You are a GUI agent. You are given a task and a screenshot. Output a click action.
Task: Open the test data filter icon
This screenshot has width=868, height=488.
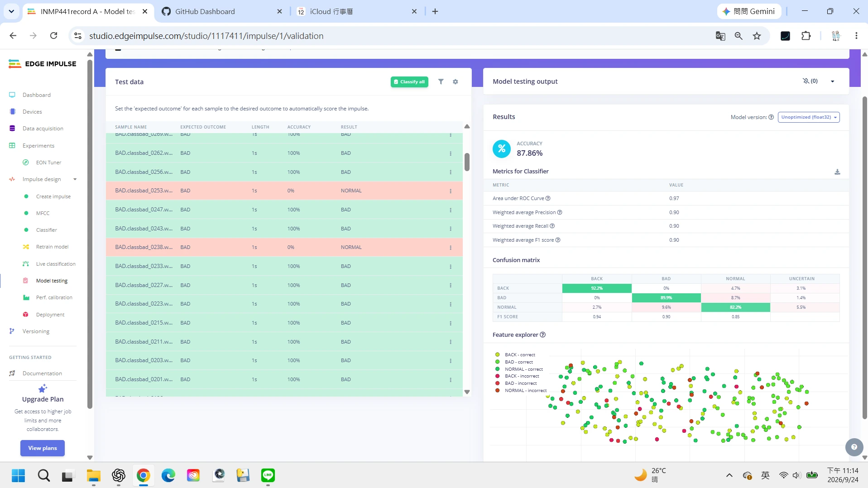pos(441,81)
